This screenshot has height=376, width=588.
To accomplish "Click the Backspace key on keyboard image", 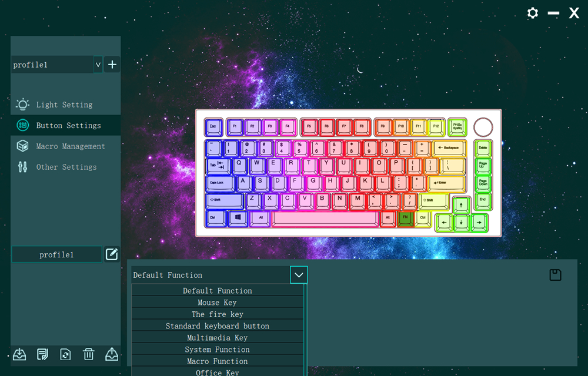I will coord(449,148).
